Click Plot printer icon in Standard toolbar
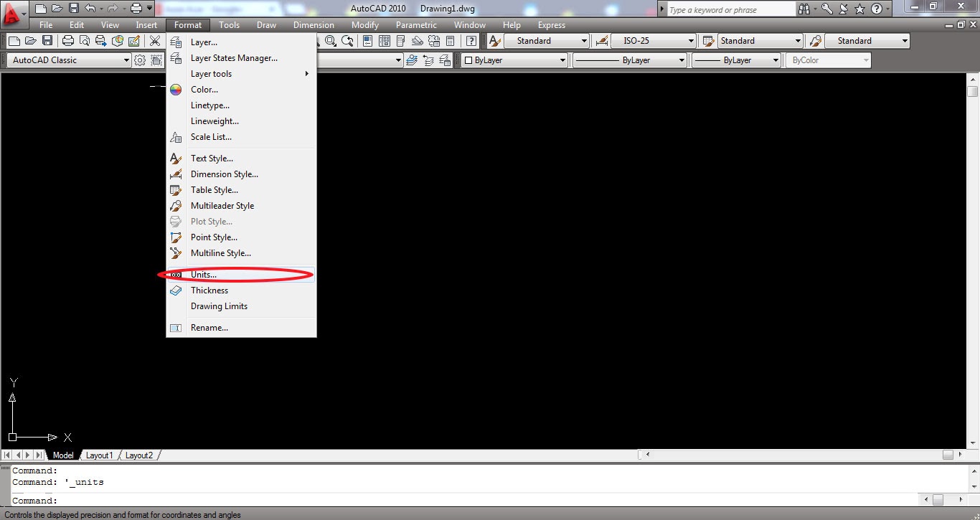The width and height of the screenshot is (980, 520). tap(68, 41)
